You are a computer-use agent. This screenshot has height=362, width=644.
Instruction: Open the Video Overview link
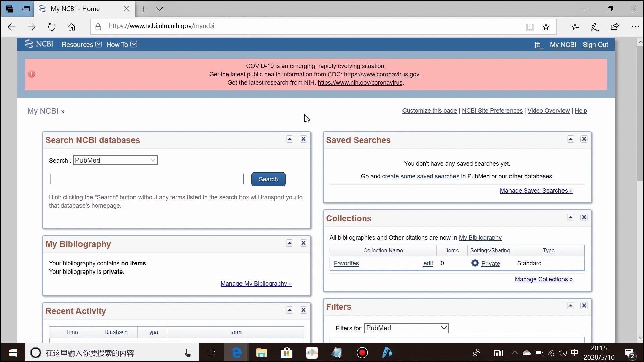point(548,111)
